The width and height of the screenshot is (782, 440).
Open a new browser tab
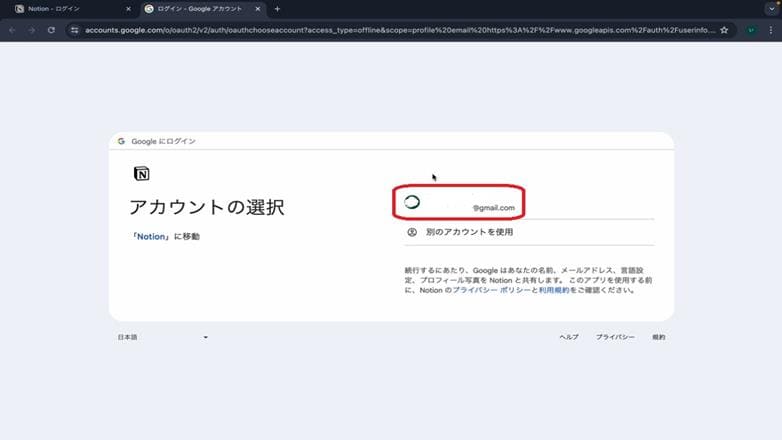click(x=277, y=9)
